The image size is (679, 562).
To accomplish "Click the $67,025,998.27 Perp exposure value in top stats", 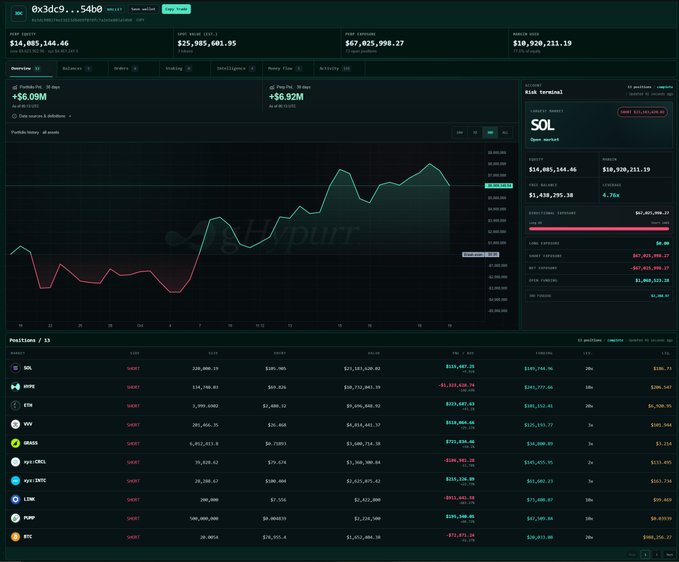I will click(375, 43).
